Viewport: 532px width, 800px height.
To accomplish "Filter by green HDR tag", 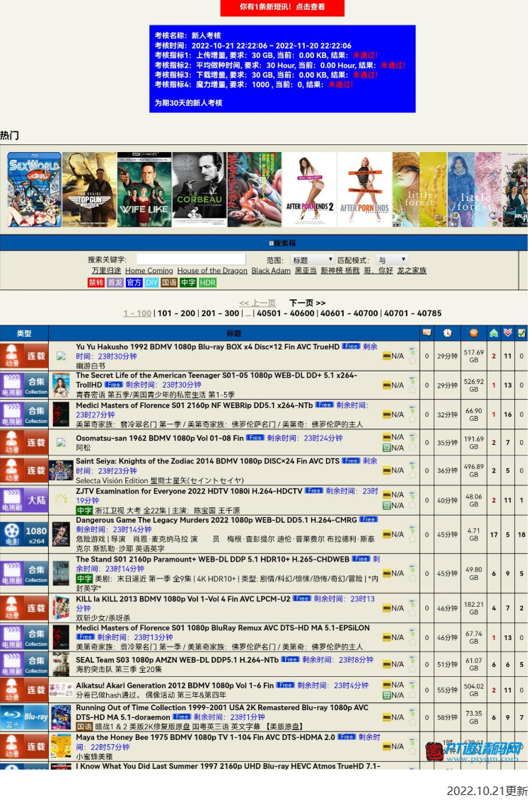I will click(207, 283).
